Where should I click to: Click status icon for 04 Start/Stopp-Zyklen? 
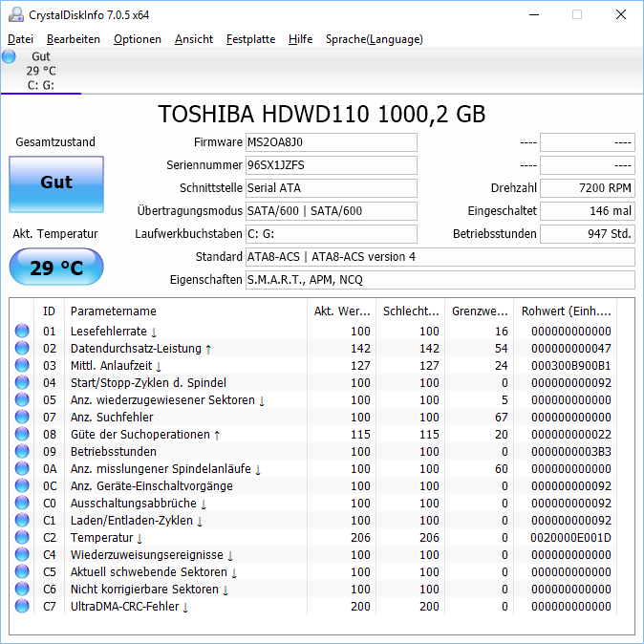pyautogui.click(x=22, y=383)
